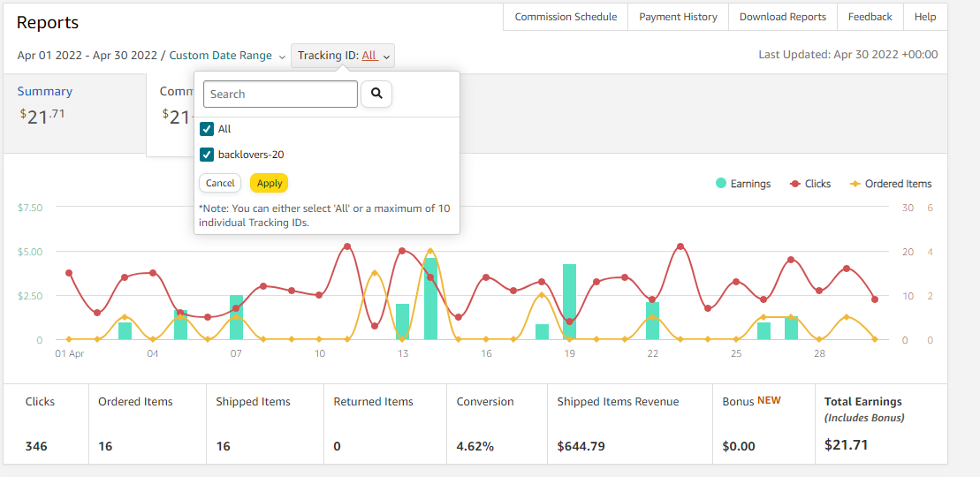Click the Shipped Items Revenue $644.79
This screenshot has width=980, height=477.
point(581,446)
